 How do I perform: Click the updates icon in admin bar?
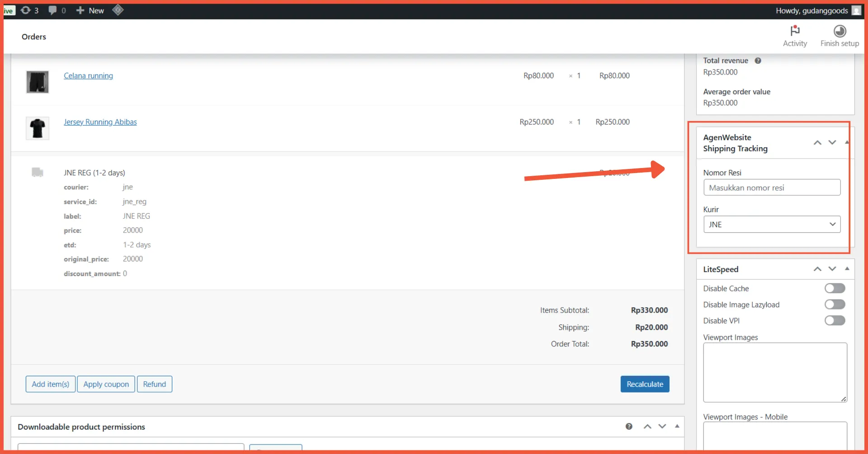click(x=26, y=10)
